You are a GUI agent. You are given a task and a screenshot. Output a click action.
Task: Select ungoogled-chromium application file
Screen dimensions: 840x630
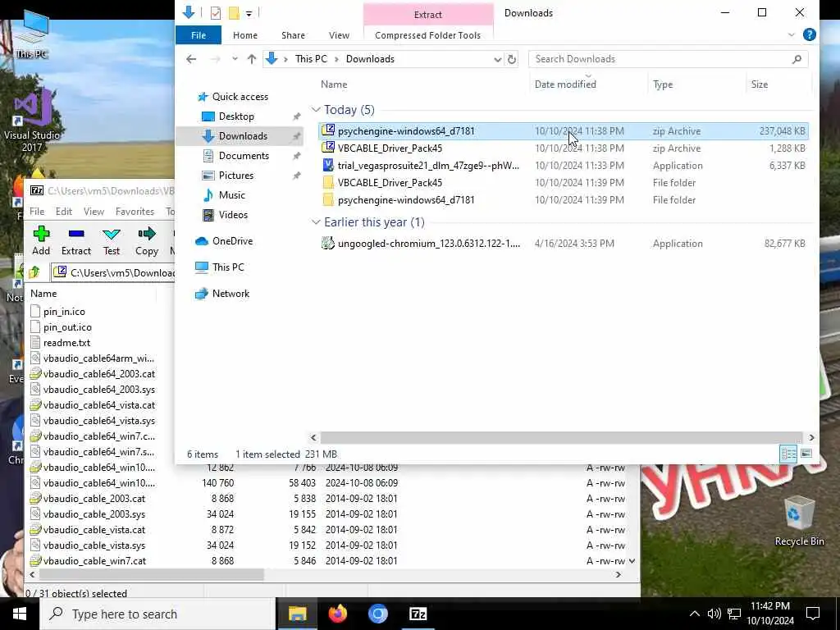point(564,243)
